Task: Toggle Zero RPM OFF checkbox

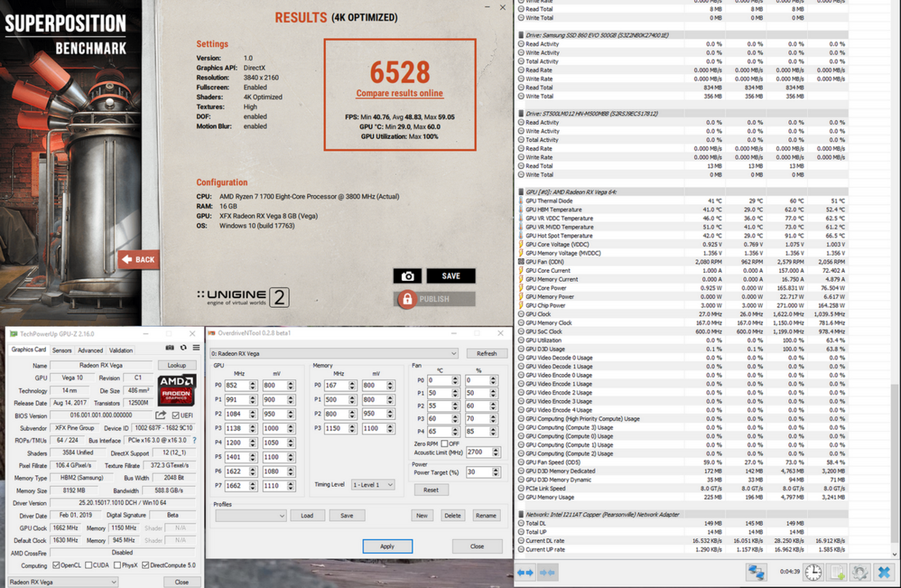Action: click(x=444, y=443)
